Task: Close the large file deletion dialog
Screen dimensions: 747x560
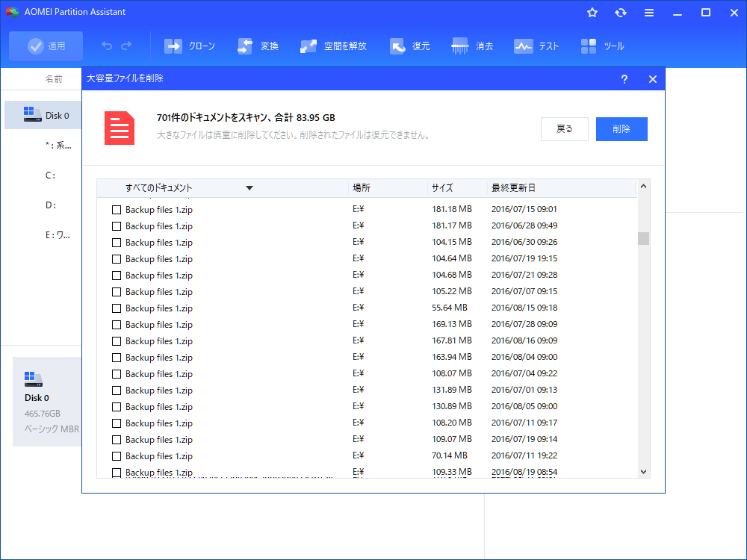Action: click(x=653, y=79)
